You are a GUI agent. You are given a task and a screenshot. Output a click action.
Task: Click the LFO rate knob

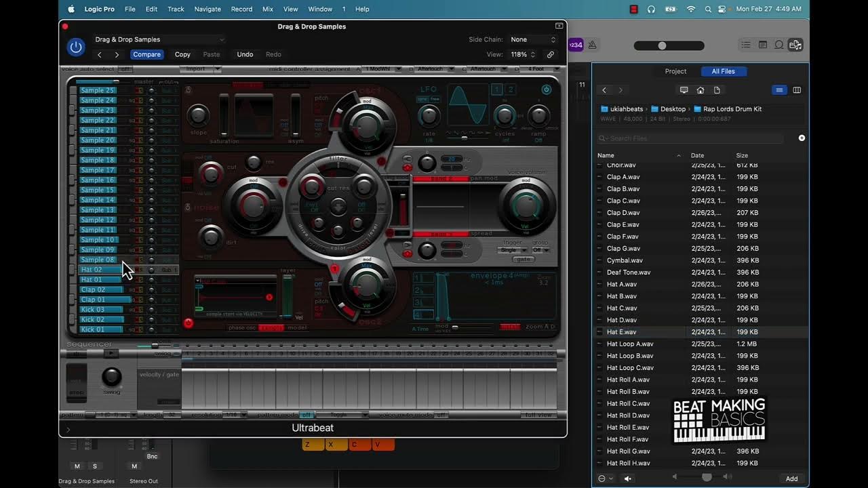click(429, 116)
